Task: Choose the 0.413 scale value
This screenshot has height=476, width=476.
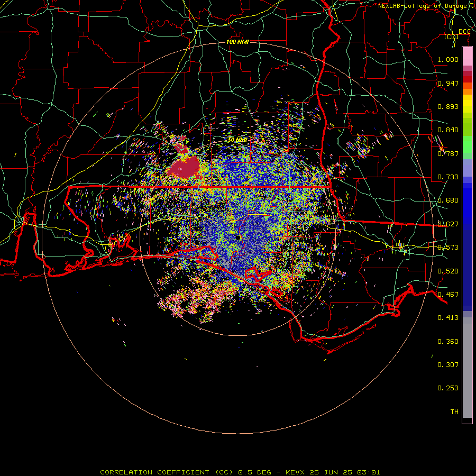Action: (x=448, y=318)
